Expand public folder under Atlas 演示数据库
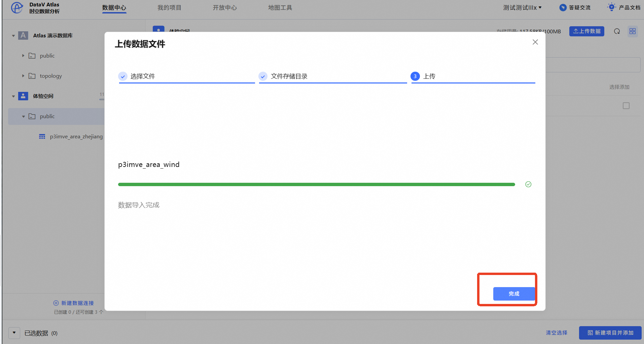Screen dimensions: 644x344 (23, 56)
